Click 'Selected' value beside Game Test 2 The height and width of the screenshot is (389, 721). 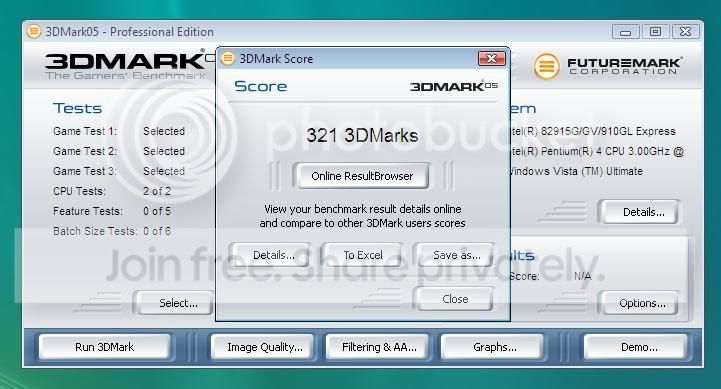point(164,151)
